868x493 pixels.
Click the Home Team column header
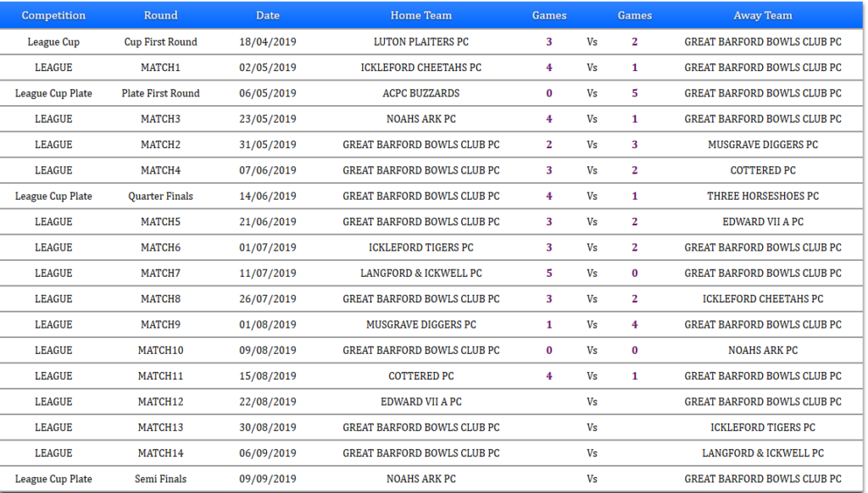click(420, 15)
